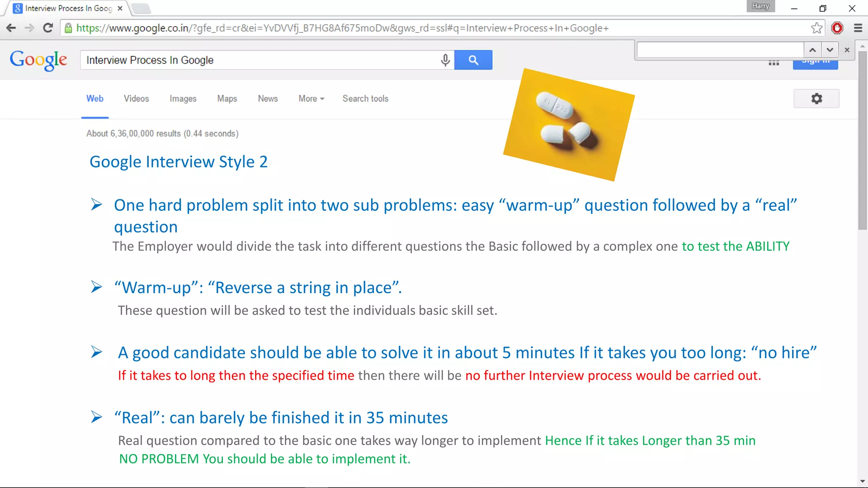This screenshot has height=488, width=868.
Task: Click "One hard problem split" bullet text
Action: pos(456,216)
